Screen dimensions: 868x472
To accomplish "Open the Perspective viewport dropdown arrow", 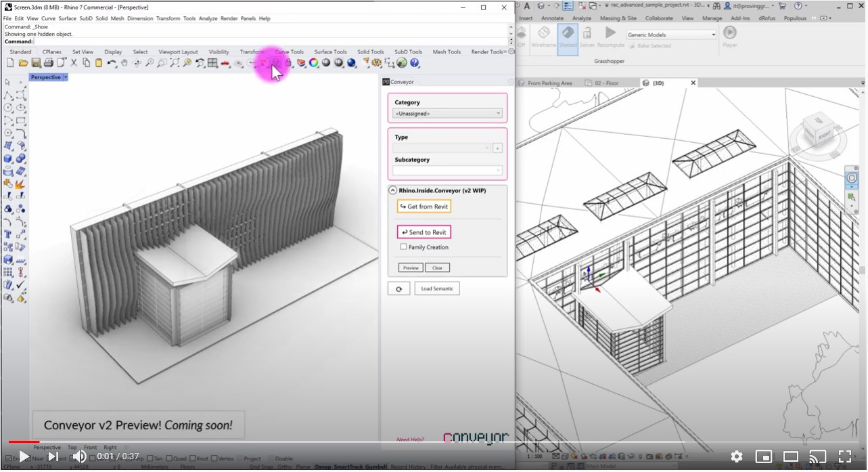I will click(66, 77).
